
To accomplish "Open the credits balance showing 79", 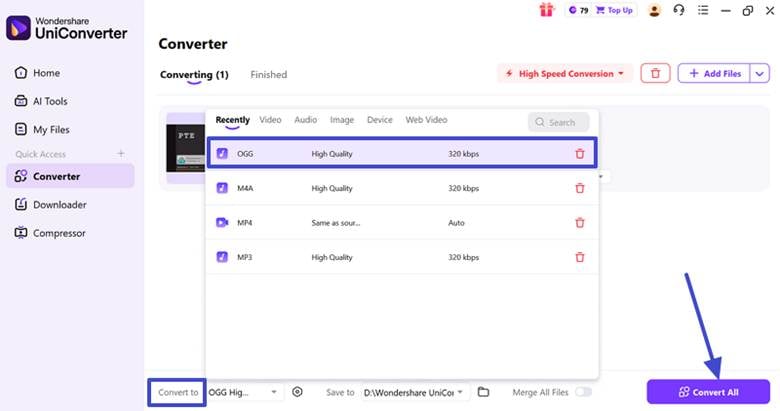I will coord(579,10).
